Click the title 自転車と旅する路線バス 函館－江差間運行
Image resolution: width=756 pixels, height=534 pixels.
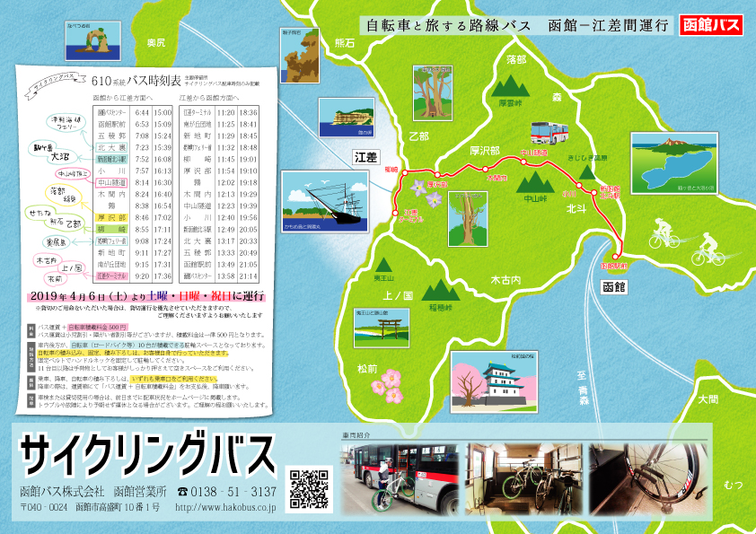[517, 25]
